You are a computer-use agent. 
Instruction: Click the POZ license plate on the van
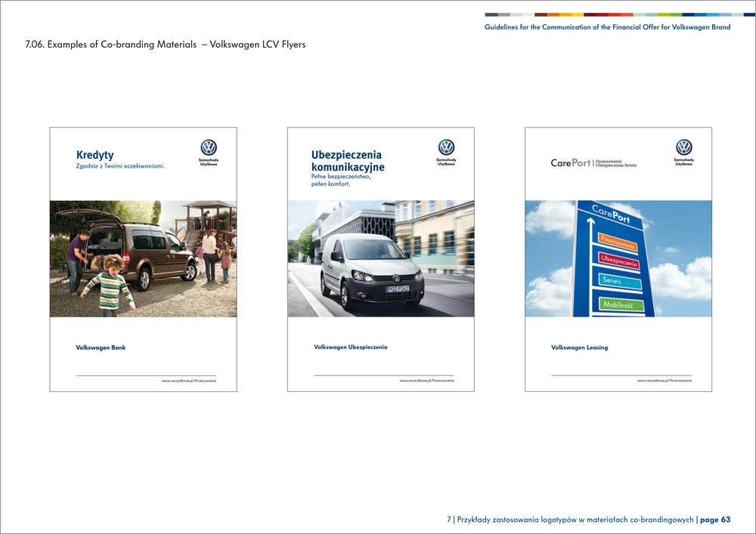point(398,289)
